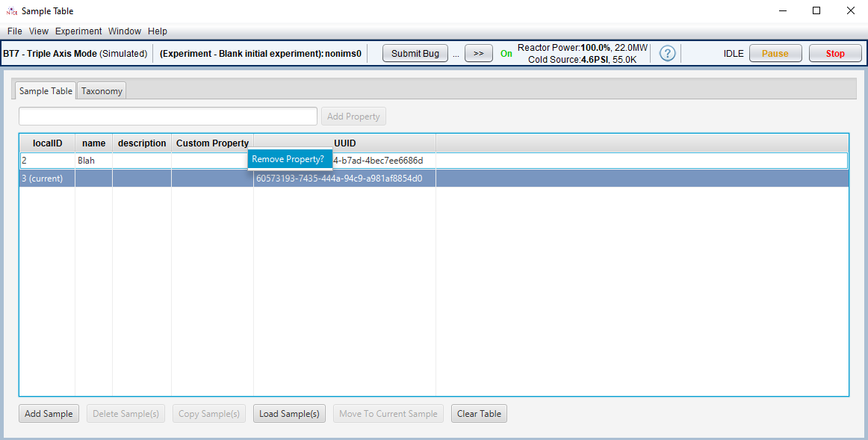
Task: Click the property name input field
Action: pyautogui.click(x=168, y=117)
